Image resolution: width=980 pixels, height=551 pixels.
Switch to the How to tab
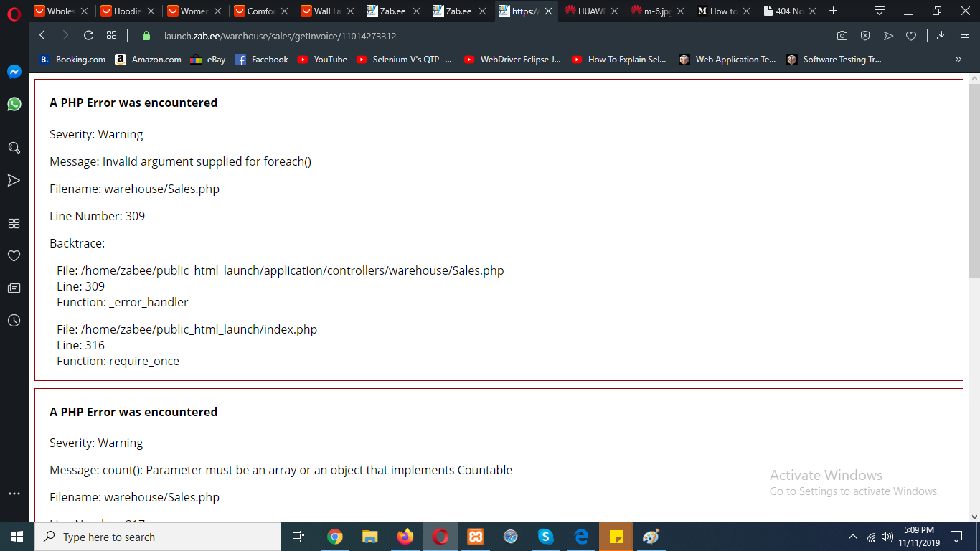725,11
